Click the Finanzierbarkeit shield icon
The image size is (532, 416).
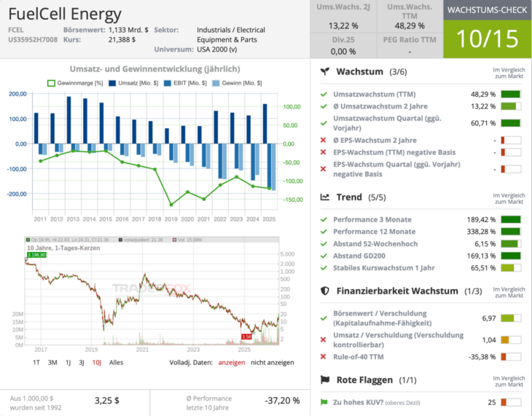coord(325,291)
